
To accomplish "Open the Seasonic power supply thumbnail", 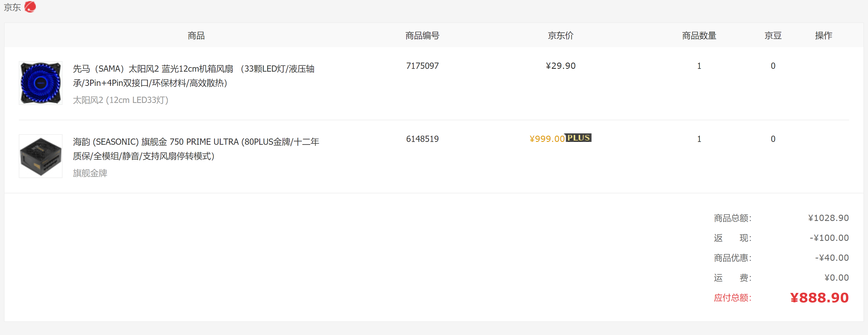I will (x=40, y=156).
